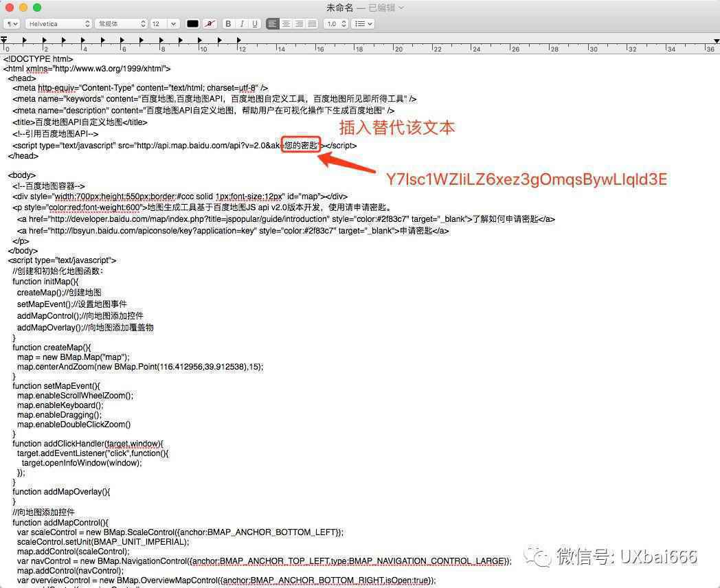Open the black text color swatch
Image resolution: width=720 pixels, height=588 pixels.
click(x=192, y=23)
